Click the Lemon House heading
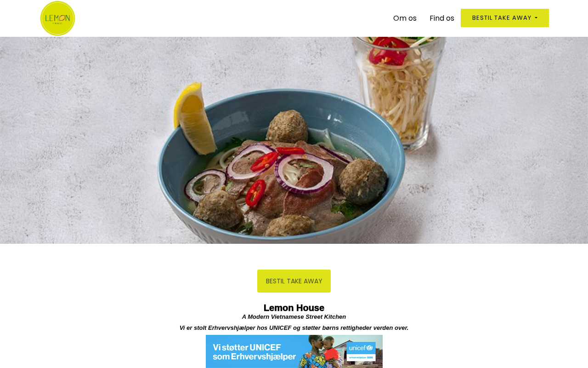This screenshot has height=368, width=588. [x=294, y=308]
